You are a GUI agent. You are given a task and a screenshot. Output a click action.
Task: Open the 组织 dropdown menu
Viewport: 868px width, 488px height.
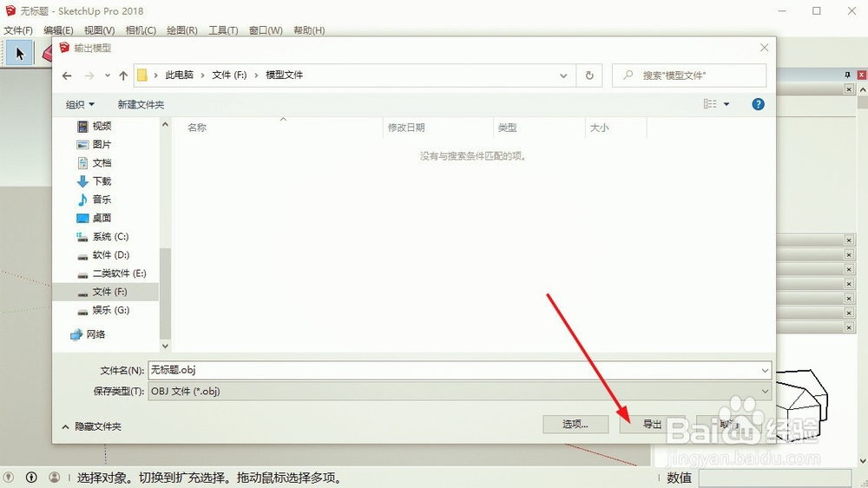click(80, 104)
